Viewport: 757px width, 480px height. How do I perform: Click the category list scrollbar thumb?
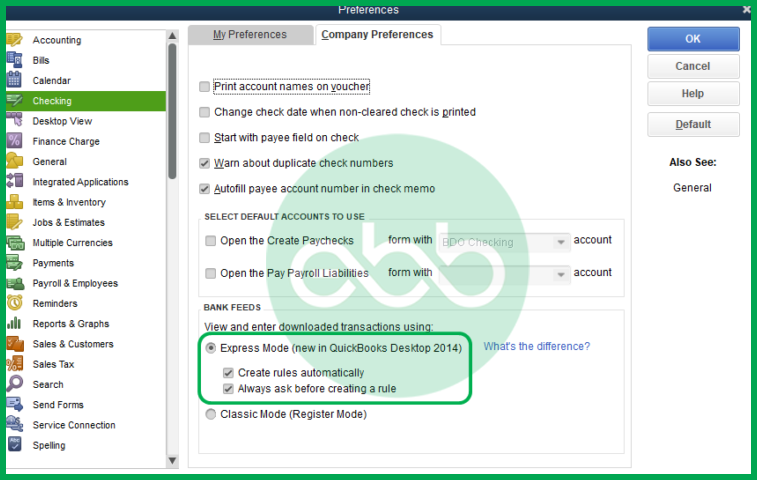172,111
